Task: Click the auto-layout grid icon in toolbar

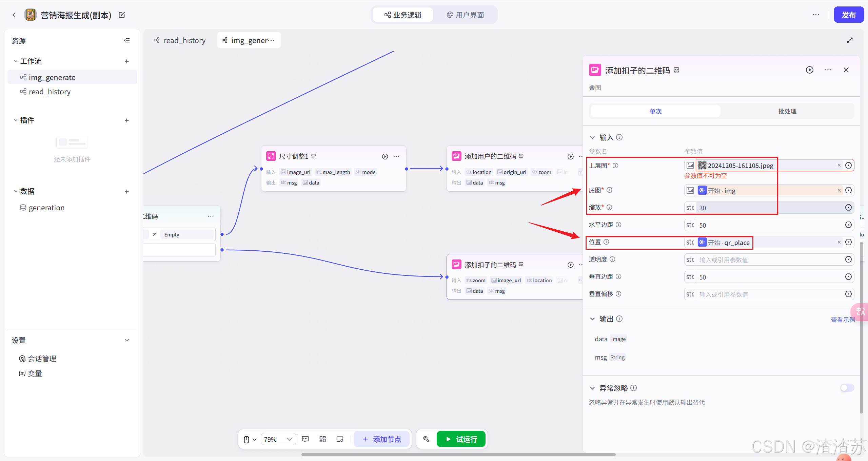Action: (x=322, y=439)
